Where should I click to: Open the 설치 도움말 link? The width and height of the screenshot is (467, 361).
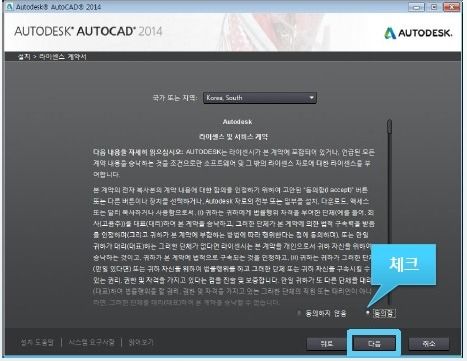37,342
